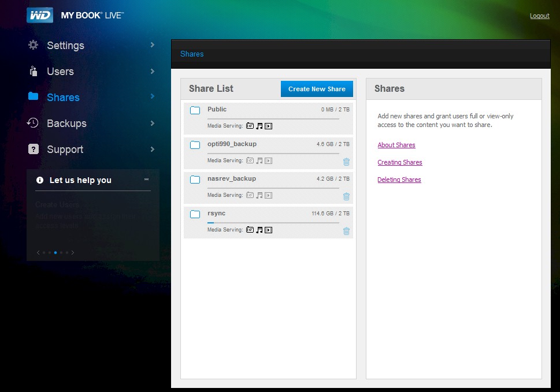The width and height of the screenshot is (560, 392).
Task: Select the nasrev_backup share name
Action: pyautogui.click(x=231, y=179)
